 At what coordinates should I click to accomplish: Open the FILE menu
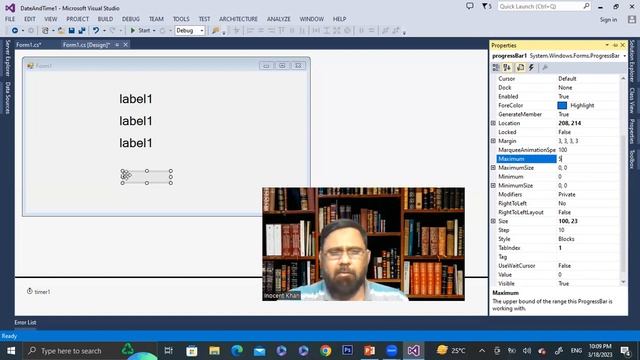pos(10,19)
